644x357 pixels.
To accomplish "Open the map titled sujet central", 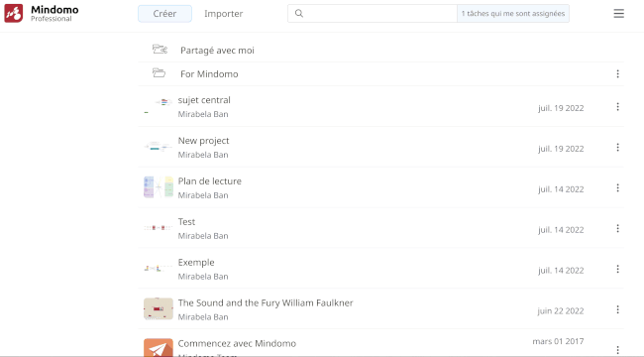I will 204,100.
